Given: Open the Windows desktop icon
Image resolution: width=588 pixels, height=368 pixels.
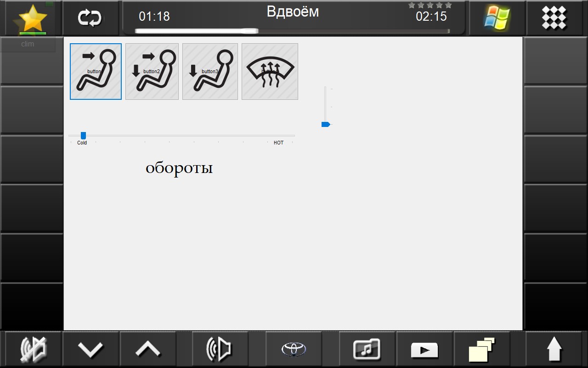Looking at the screenshot, I should point(497,18).
